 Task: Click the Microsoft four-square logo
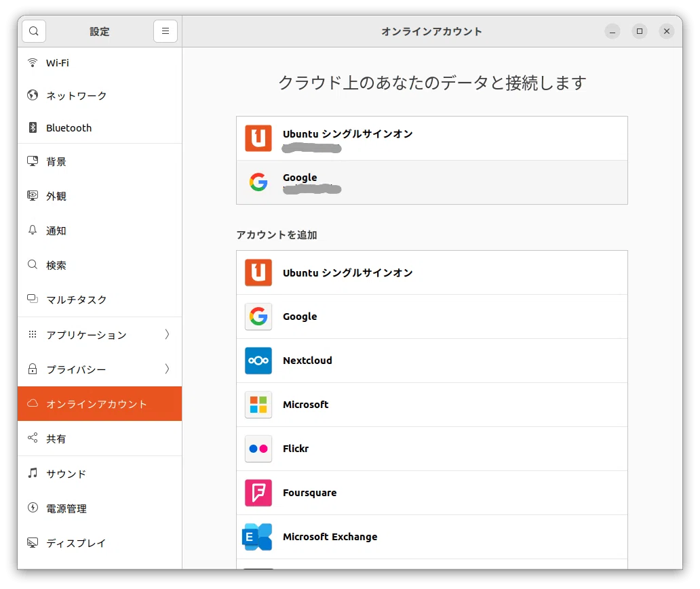click(258, 405)
